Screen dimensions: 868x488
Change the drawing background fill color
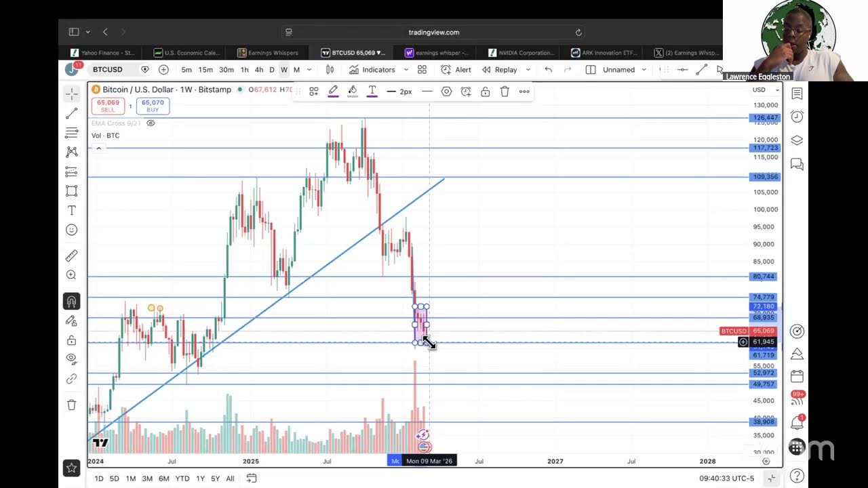(x=353, y=91)
